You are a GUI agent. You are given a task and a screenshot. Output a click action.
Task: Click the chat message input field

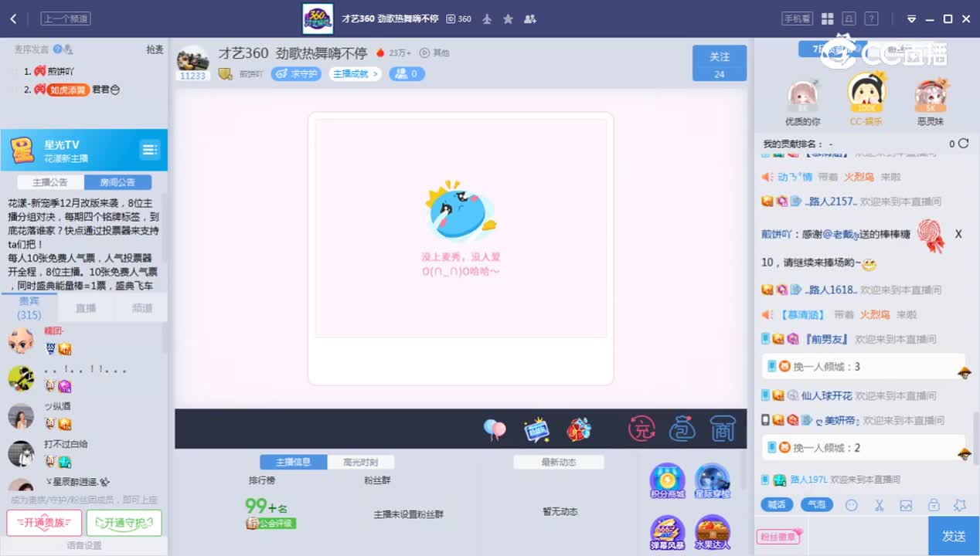(x=866, y=537)
